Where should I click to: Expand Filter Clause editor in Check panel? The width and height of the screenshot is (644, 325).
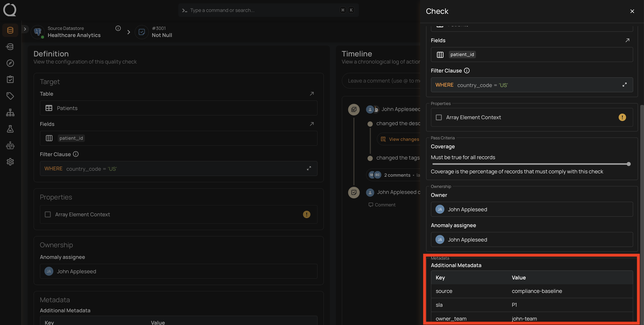pos(624,85)
